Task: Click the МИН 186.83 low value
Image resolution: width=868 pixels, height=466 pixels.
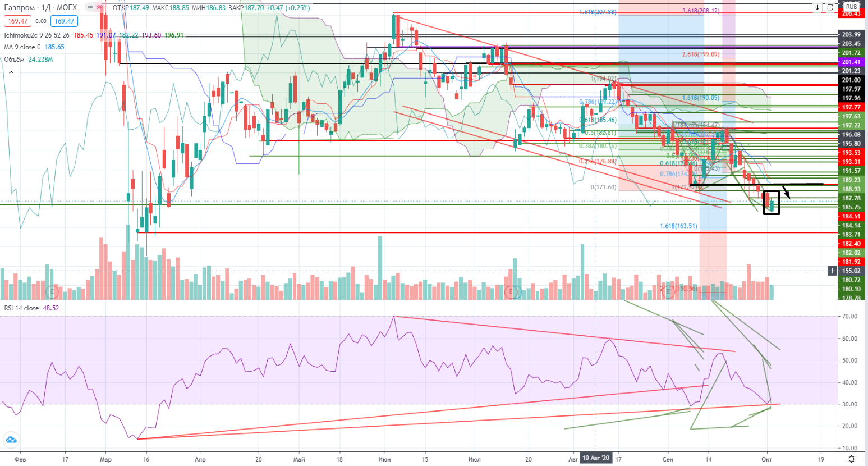Action: point(208,8)
